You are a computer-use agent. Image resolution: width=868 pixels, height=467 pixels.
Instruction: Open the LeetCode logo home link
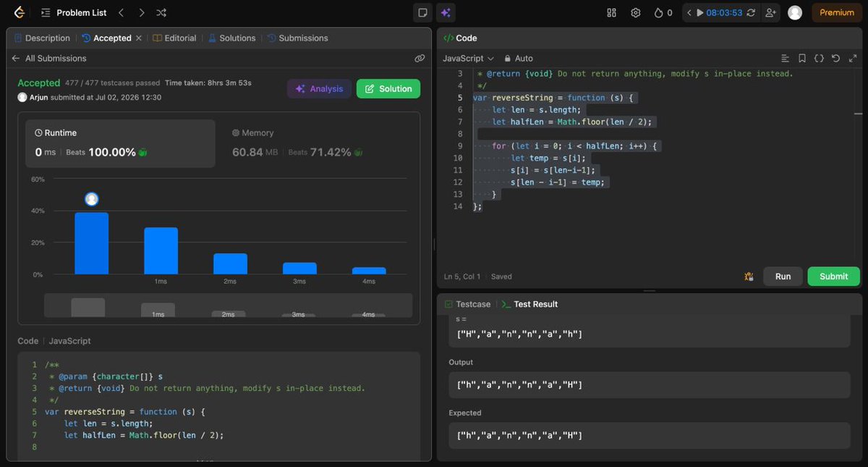[19, 12]
